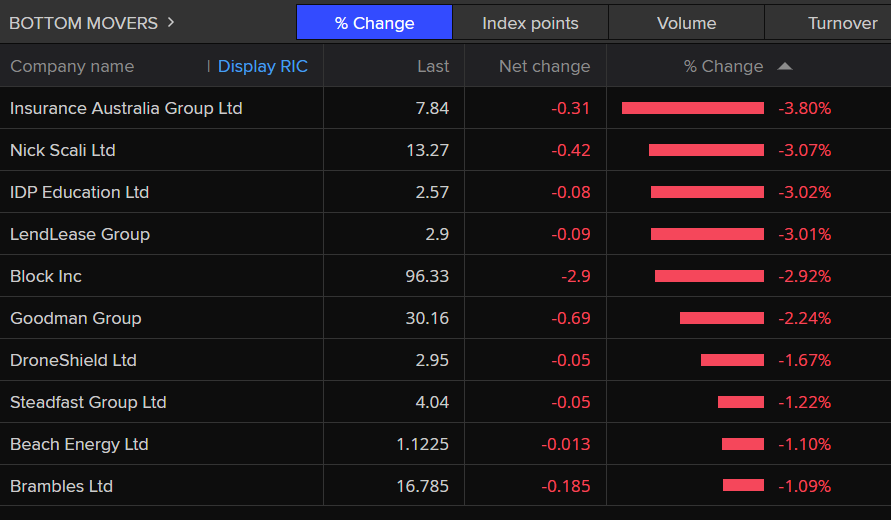Click last price 7.84
Viewport: 891px width, 520px height.
coord(432,108)
